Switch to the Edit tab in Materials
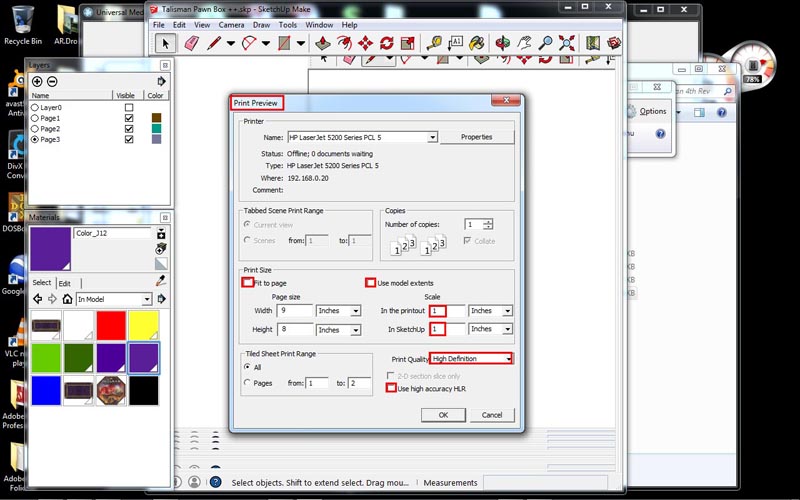Viewport: 800px width, 500px height. tap(64, 283)
